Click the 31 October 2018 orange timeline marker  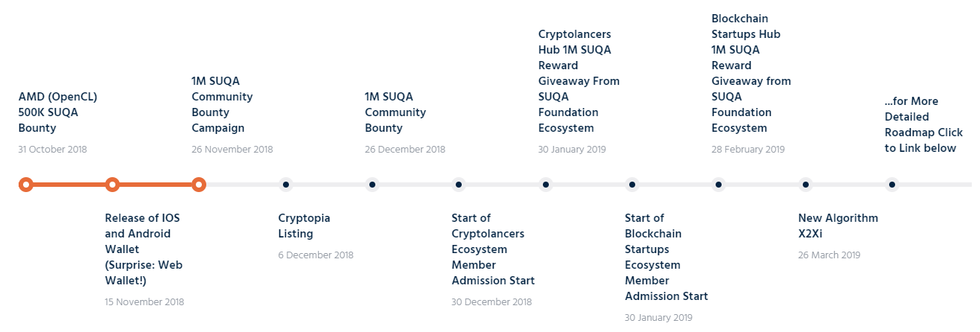[25, 185]
